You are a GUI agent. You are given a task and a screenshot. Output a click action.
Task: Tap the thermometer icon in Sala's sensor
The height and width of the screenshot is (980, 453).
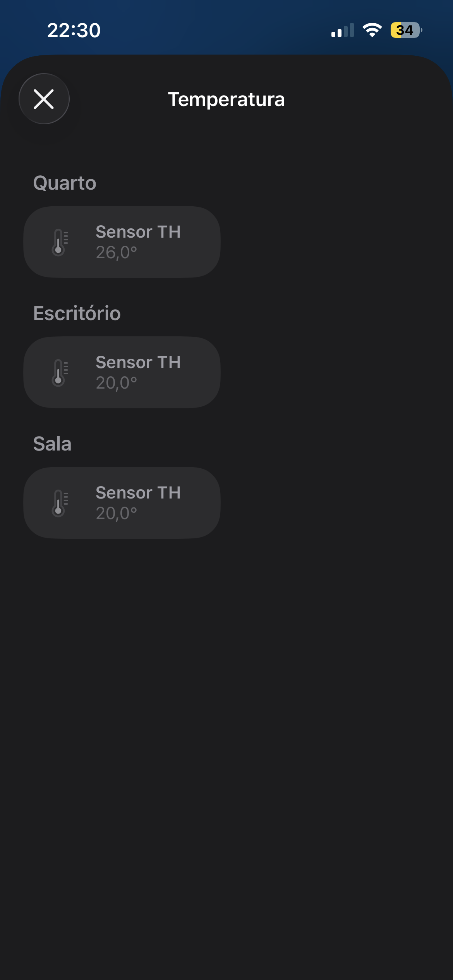(x=59, y=503)
